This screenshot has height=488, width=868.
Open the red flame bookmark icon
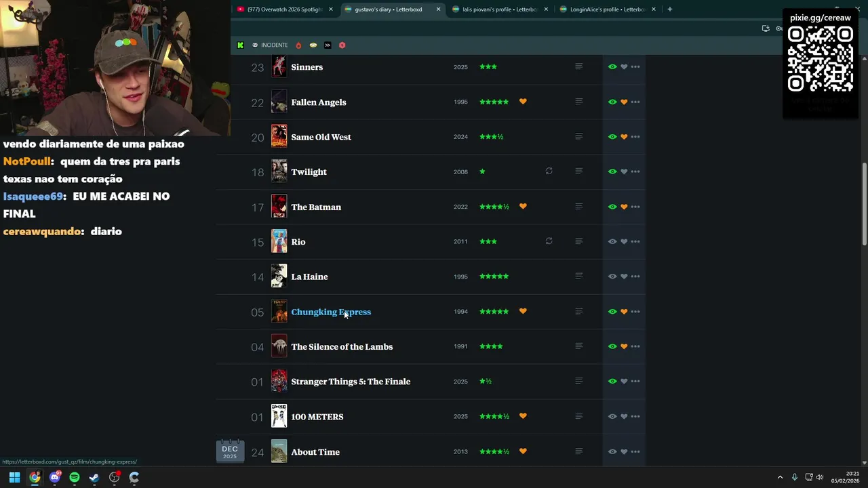click(298, 45)
